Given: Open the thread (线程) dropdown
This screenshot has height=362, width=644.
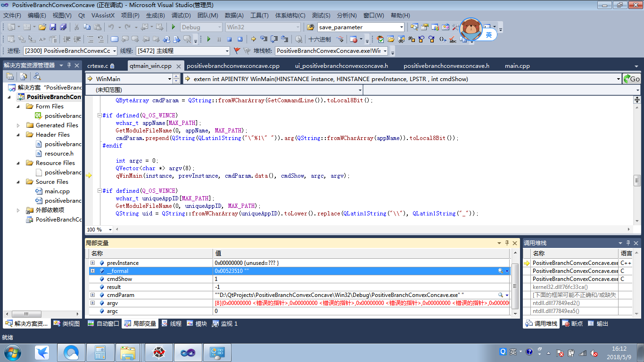Looking at the screenshot, I should click(x=227, y=50).
